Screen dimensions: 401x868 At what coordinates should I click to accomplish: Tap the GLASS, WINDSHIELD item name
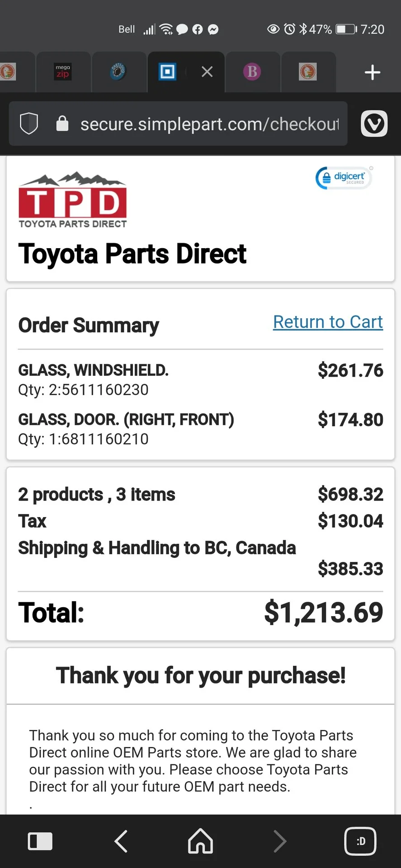pyautogui.click(x=93, y=370)
